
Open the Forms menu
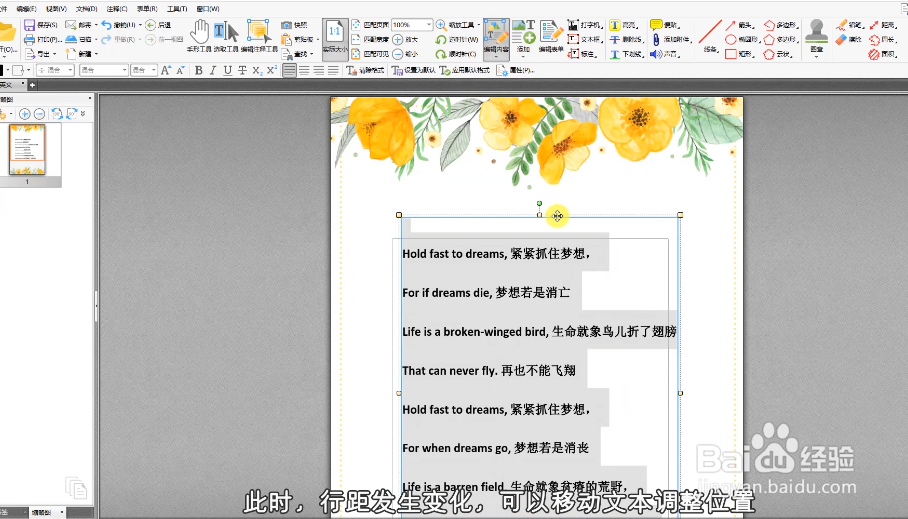(x=147, y=9)
